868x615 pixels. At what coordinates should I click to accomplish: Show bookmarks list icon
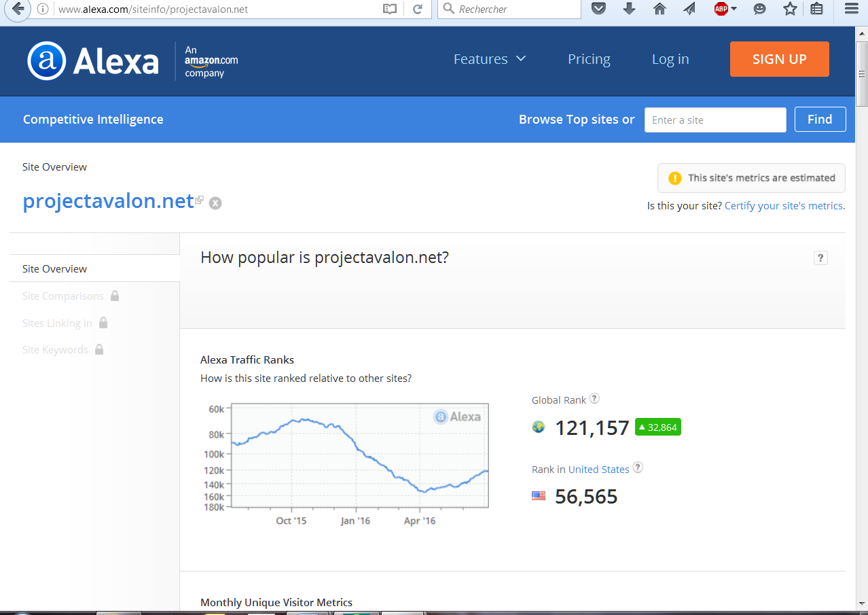click(x=817, y=9)
